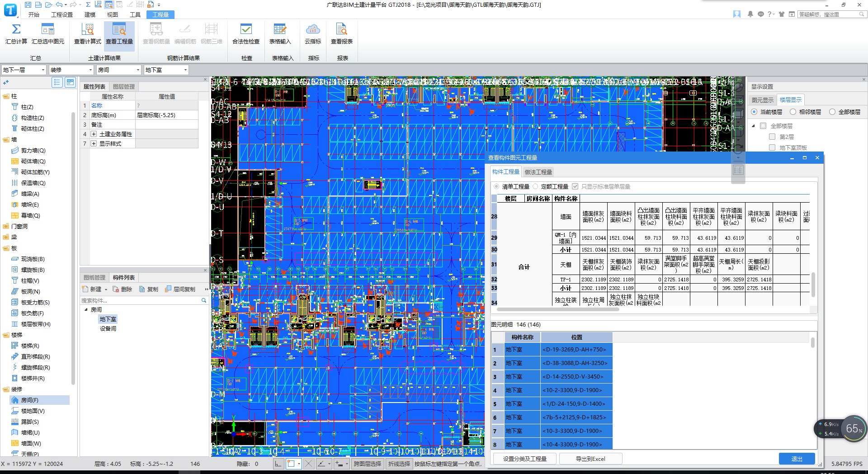Switch to the 图层管理 tab
The height and width of the screenshot is (474, 868).
(x=124, y=86)
